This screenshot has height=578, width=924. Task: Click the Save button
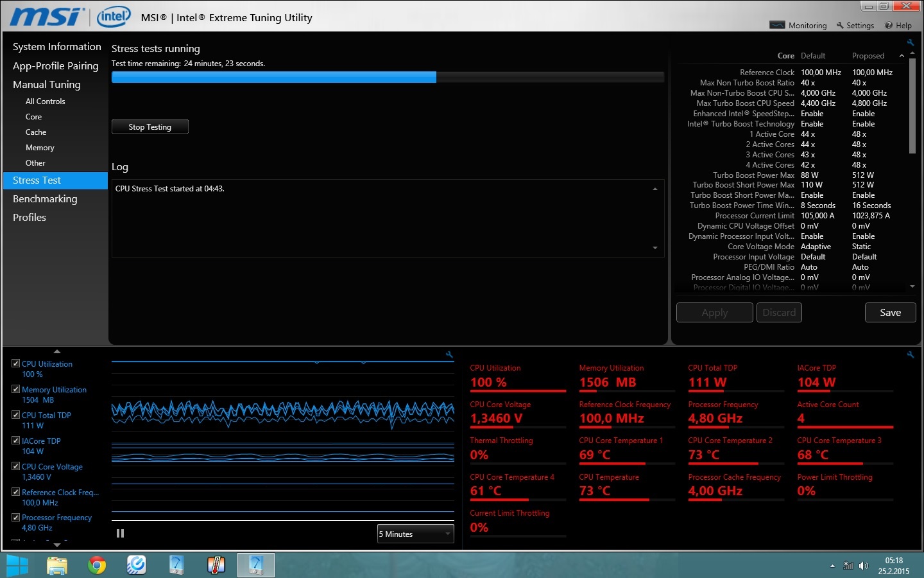pyautogui.click(x=890, y=313)
